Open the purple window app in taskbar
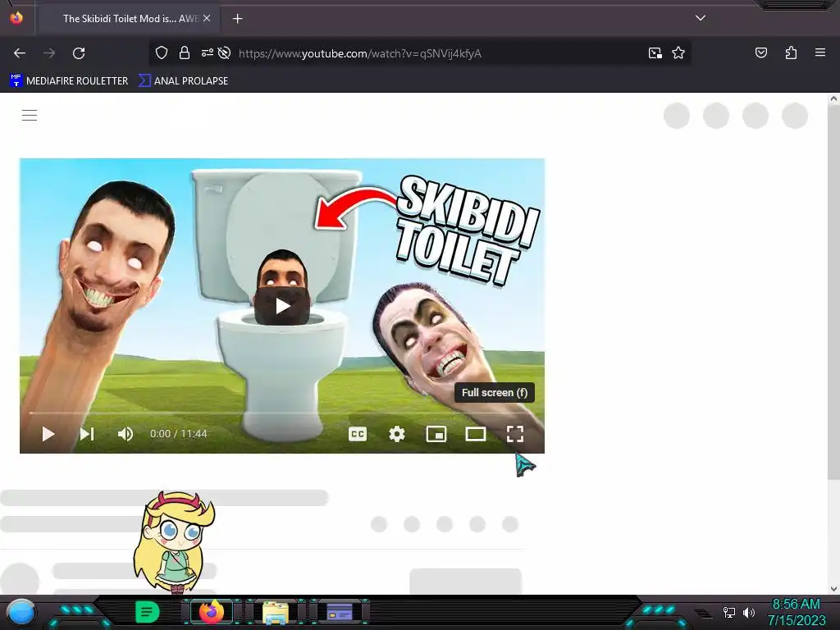Viewport: 840px width, 630px height. tap(340, 612)
